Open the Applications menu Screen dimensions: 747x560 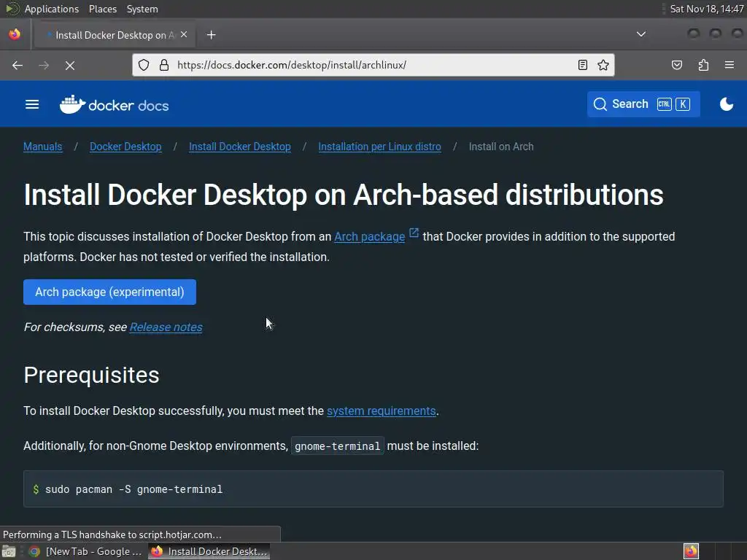point(52,9)
